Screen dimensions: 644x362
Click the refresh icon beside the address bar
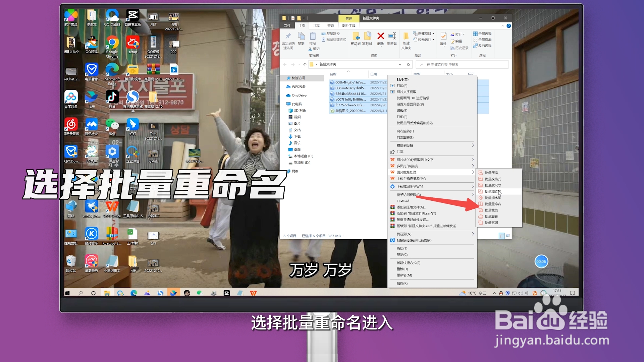[408, 64]
